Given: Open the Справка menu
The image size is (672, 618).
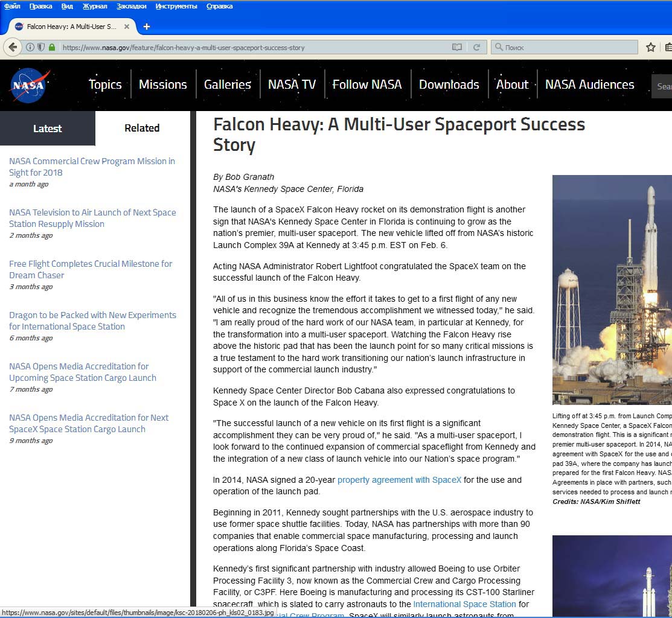Looking at the screenshot, I should [219, 6].
